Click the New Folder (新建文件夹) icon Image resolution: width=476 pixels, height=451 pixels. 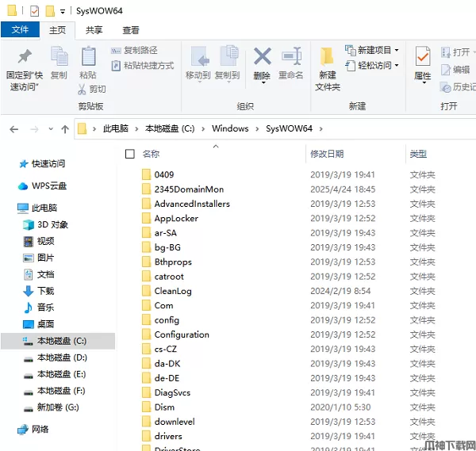pyautogui.click(x=327, y=57)
